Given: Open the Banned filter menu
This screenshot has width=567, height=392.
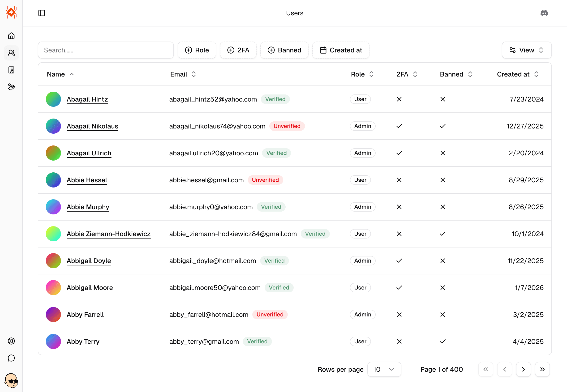Looking at the screenshot, I should pos(284,50).
